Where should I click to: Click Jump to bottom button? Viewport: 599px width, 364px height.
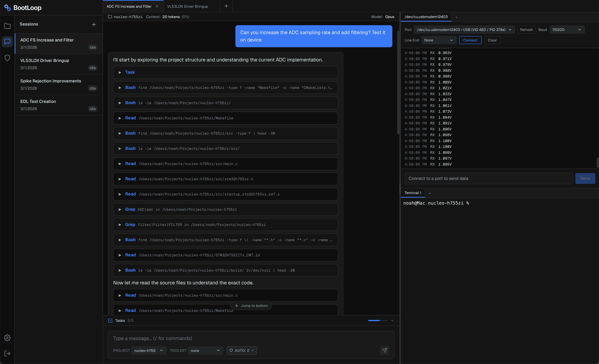click(x=251, y=306)
